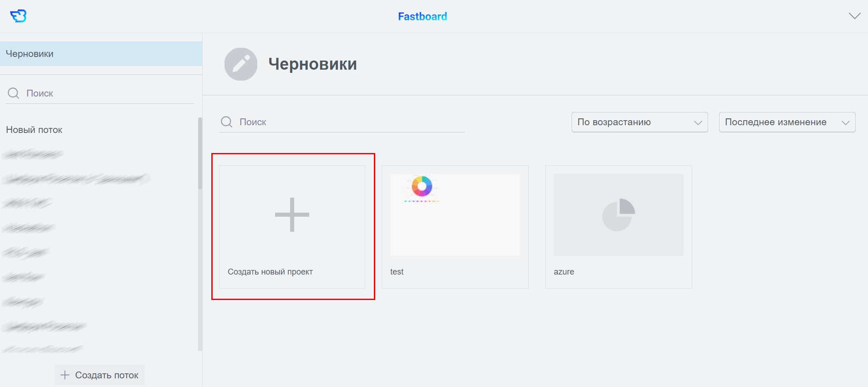Click the Fastboard logo icon
The height and width of the screenshot is (387, 868).
[18, 16]
